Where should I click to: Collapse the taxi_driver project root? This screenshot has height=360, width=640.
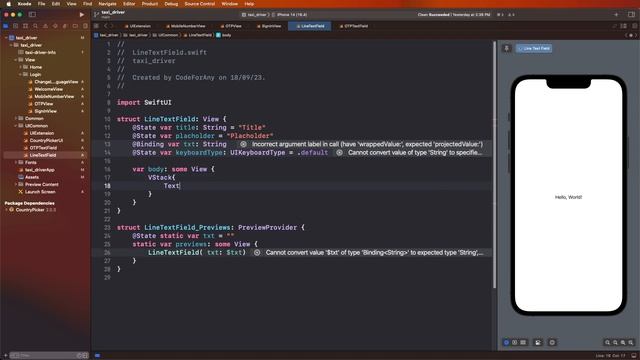7,38
